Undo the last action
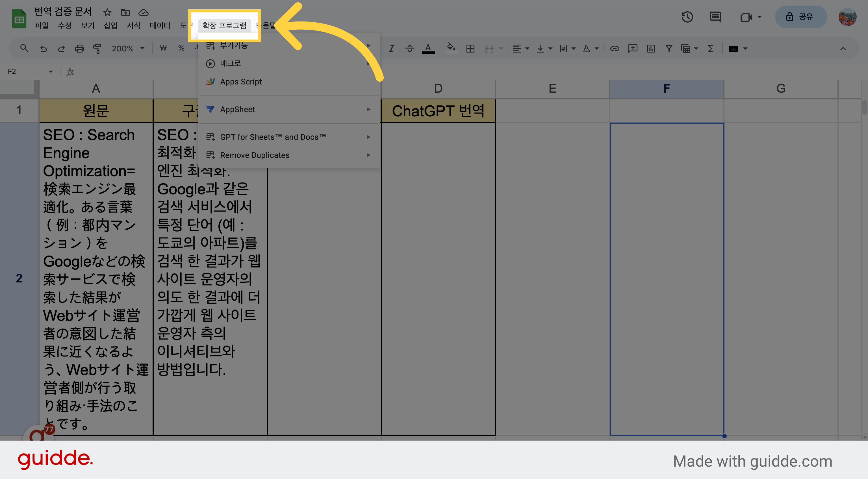 pyautogui.click(x=43, y=49)
